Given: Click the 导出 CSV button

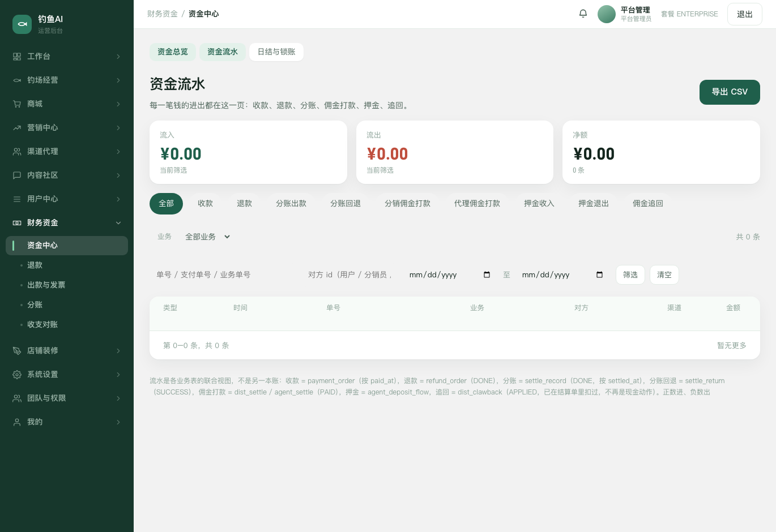Looking at the screenshot, I should (x=730, y=92).
